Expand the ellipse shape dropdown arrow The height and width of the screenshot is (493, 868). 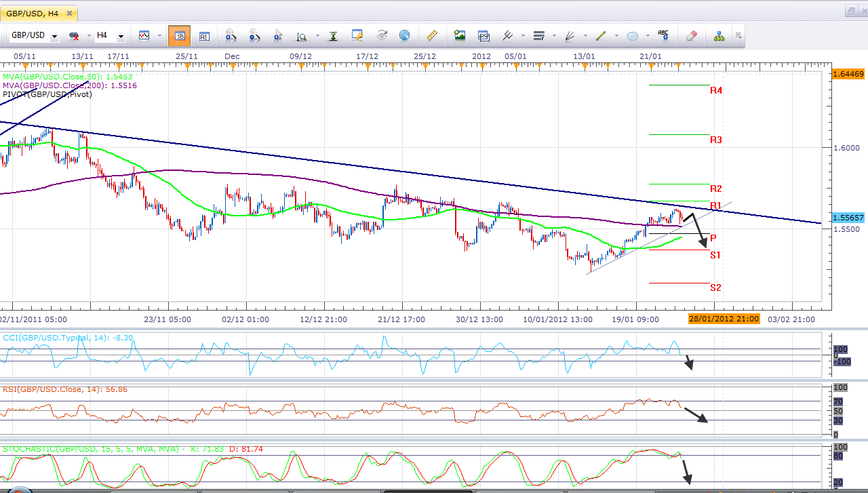(x=646, y=36)
